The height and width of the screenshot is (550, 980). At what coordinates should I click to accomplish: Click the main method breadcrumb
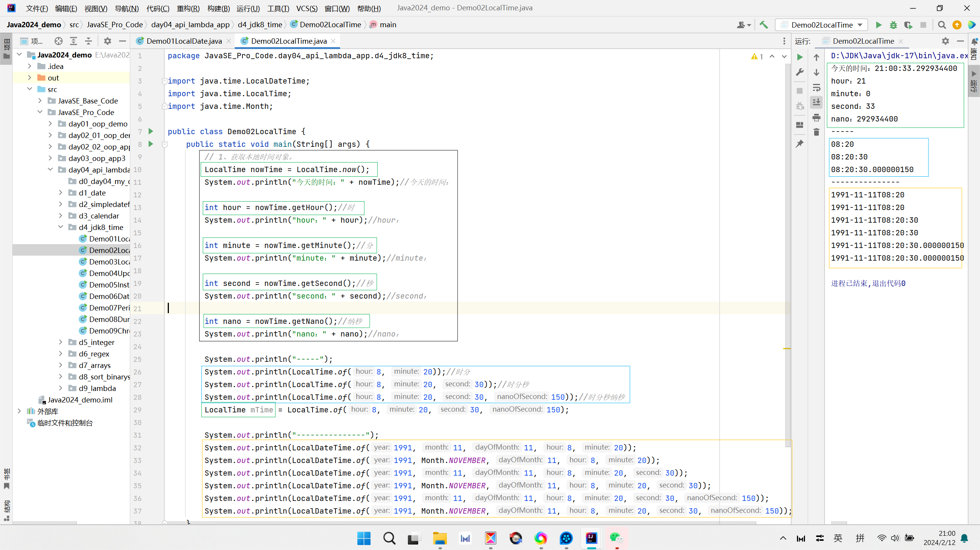[x=388, y=25]
